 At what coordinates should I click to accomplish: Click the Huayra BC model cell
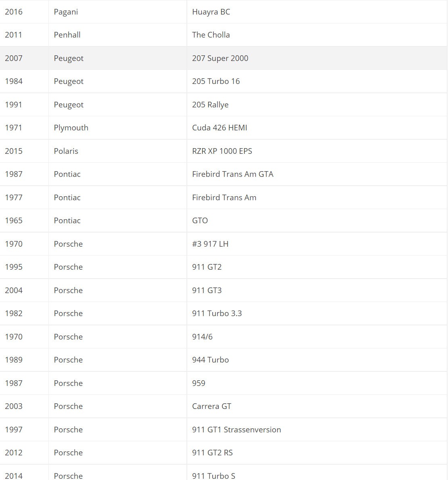(211, 12)
